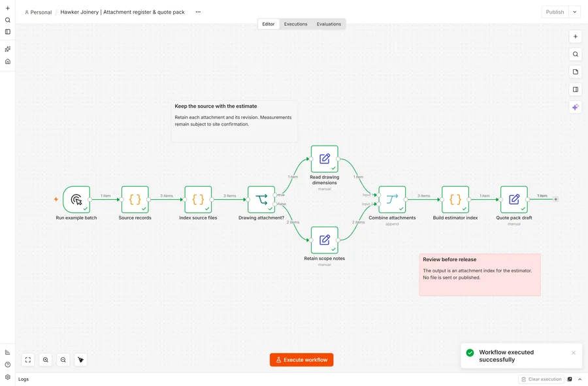
Task: Click the Execute workflow button
Action: tap(301, 360)
